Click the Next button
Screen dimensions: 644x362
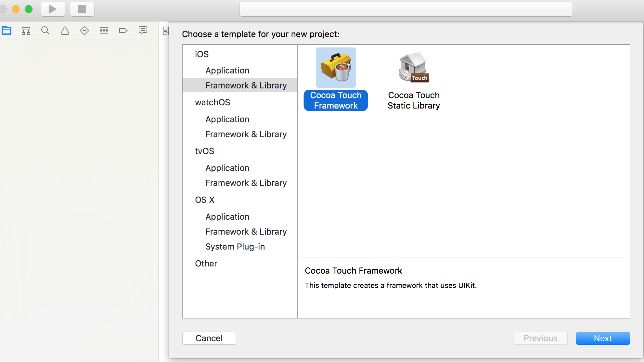point(603,338)
